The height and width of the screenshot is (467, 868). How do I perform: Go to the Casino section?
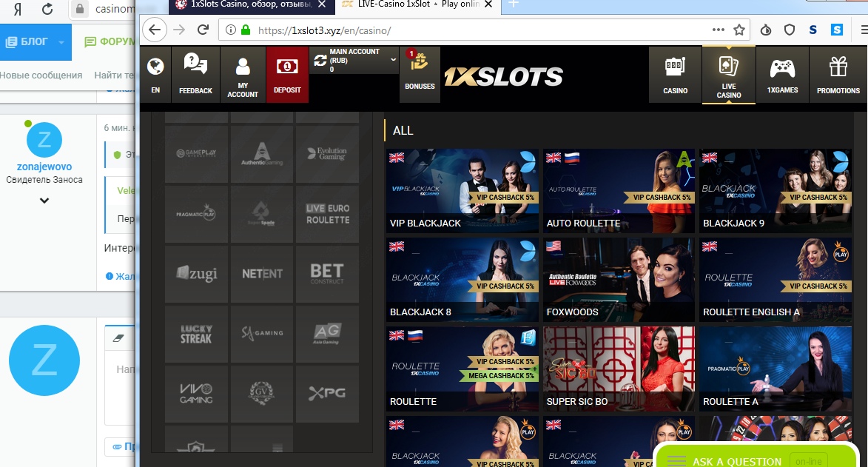pyautogui.click(x=675, y=74)
